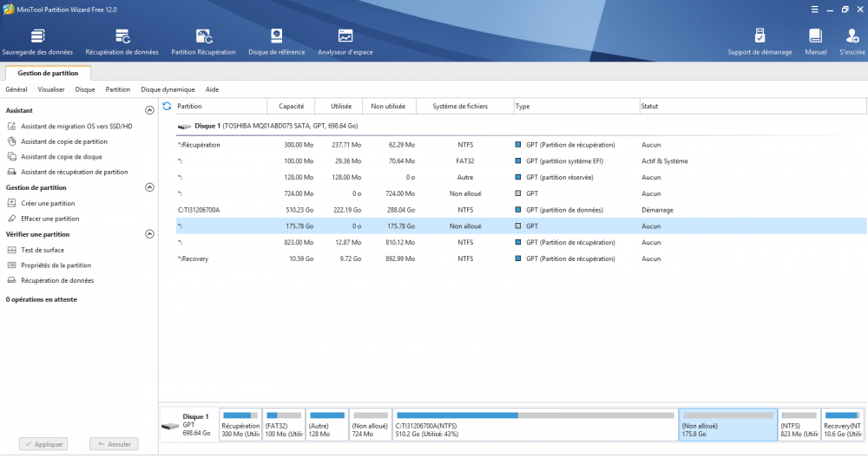Open Support de démarrage builder
This screenshot has width=868, height=458.
point(759,42)
